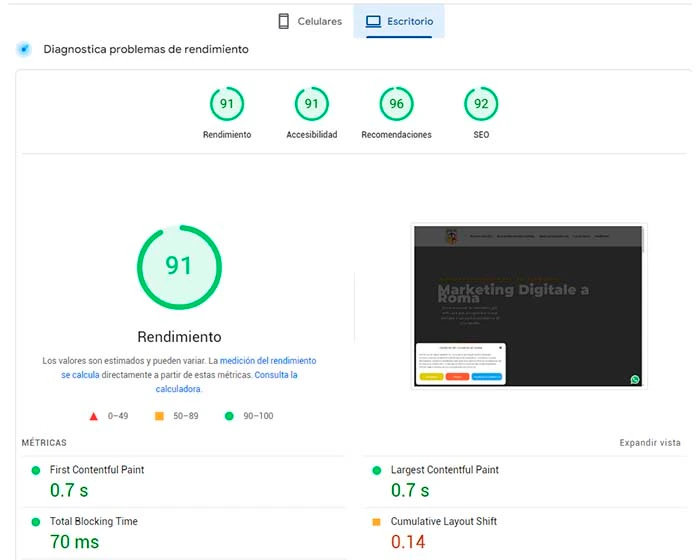700x560 pixels.
Task: Expand the Largest Contentful Paint metric
Action: [x=444, y=470]
